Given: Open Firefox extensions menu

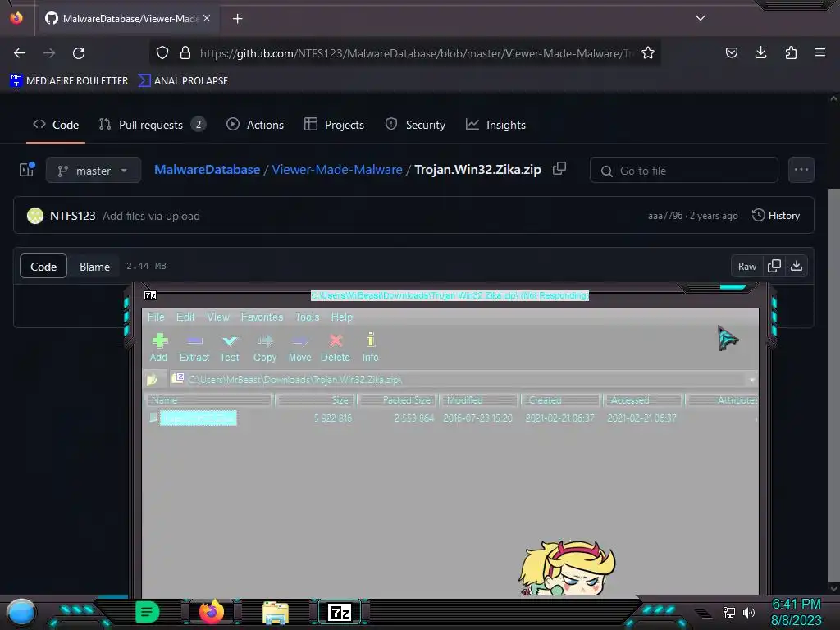Looking at the screenshot, I should tap(791, 52).
